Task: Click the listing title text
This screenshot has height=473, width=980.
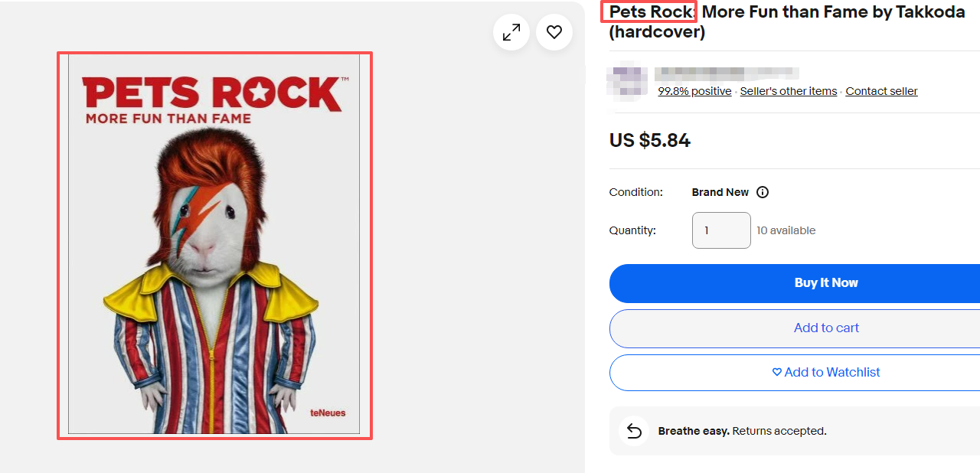Action: 787,22
